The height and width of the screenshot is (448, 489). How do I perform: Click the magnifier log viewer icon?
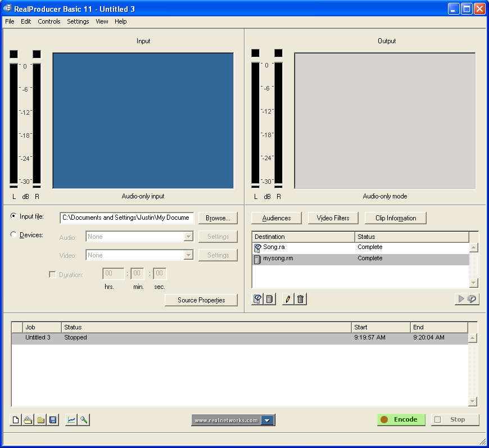click(84, 420)
